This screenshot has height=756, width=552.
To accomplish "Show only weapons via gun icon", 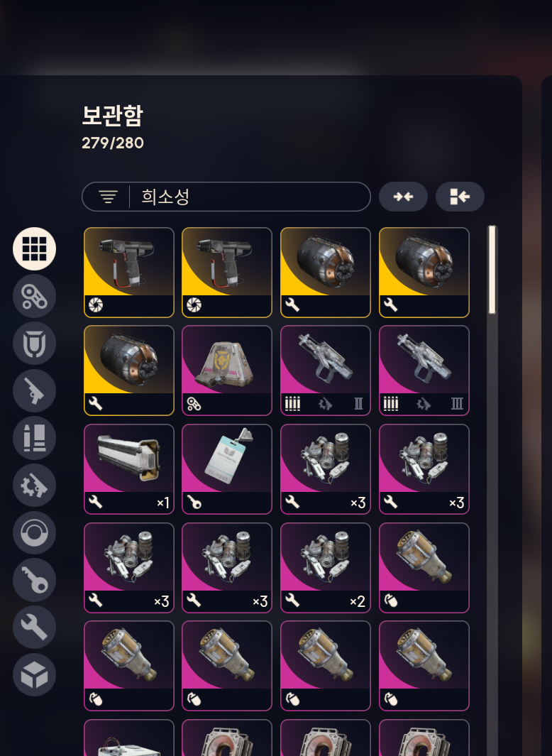I will [x=34, y=390].
